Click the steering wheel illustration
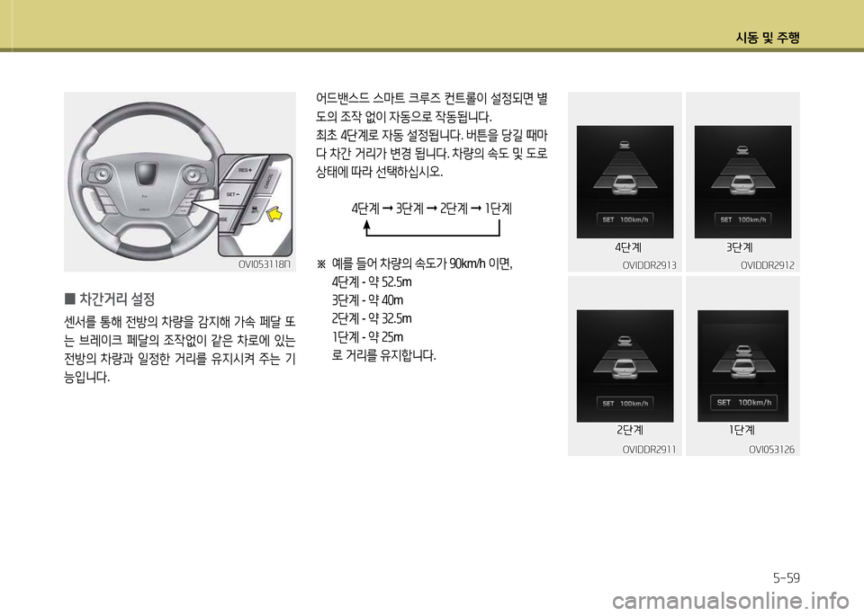The width and height of the screenshot is (864, 616). coord(180,182)
